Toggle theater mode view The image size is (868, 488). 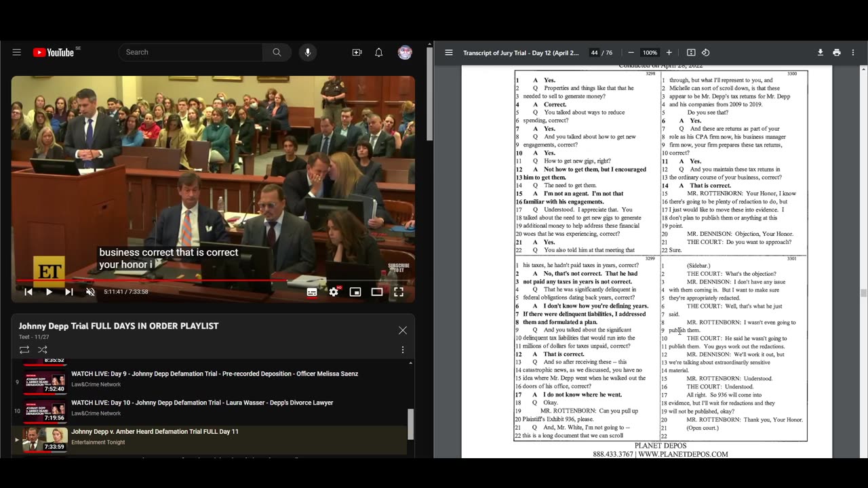coord(377,291)
